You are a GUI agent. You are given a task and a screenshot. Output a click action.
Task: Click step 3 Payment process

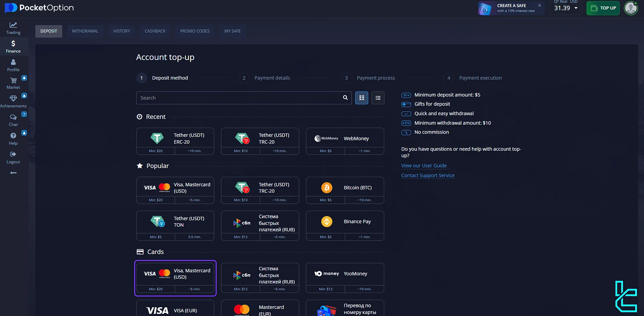click(x=368, y=78)
